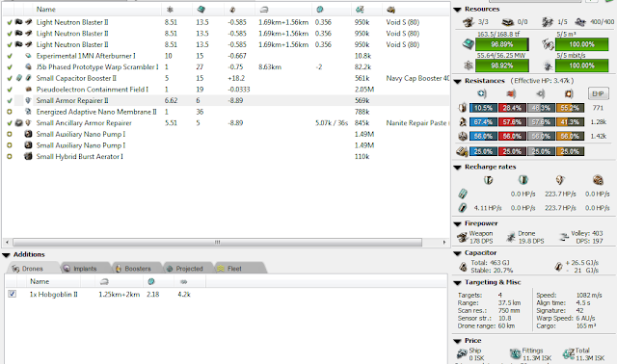Click the Small Hybrid Burst Aerator rig icon
Screen dimensions: 617x364
point(28,156)
